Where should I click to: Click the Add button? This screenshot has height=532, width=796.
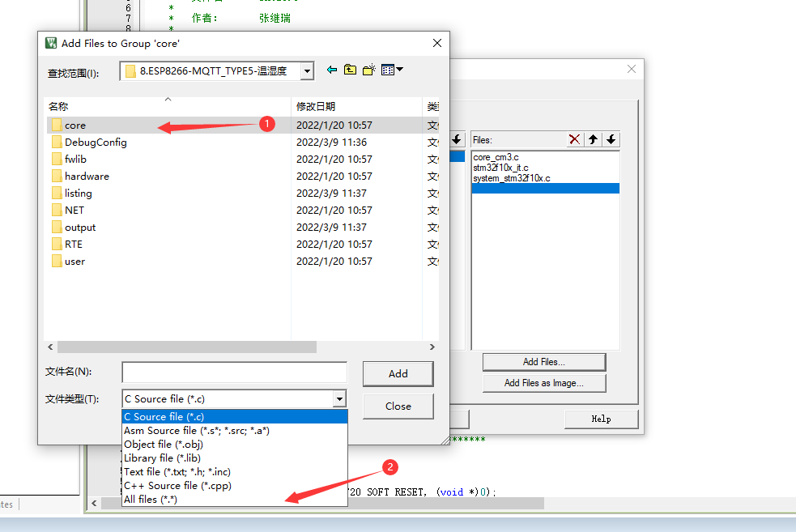coord(398,373)
